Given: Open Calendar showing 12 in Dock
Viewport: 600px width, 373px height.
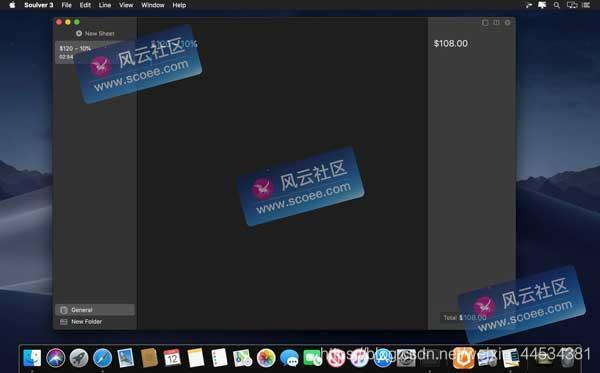Looking at the screenshot, I should tap(172, 358).
